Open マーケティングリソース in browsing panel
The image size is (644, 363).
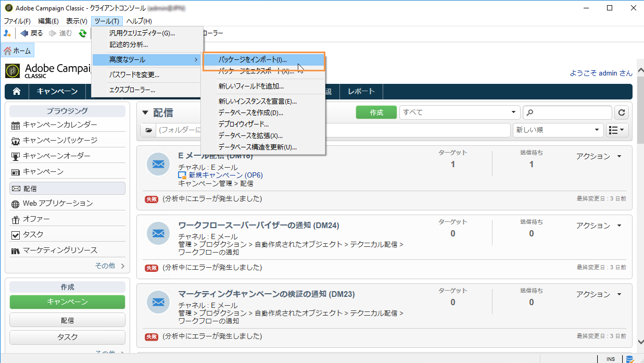coord(67,251)
